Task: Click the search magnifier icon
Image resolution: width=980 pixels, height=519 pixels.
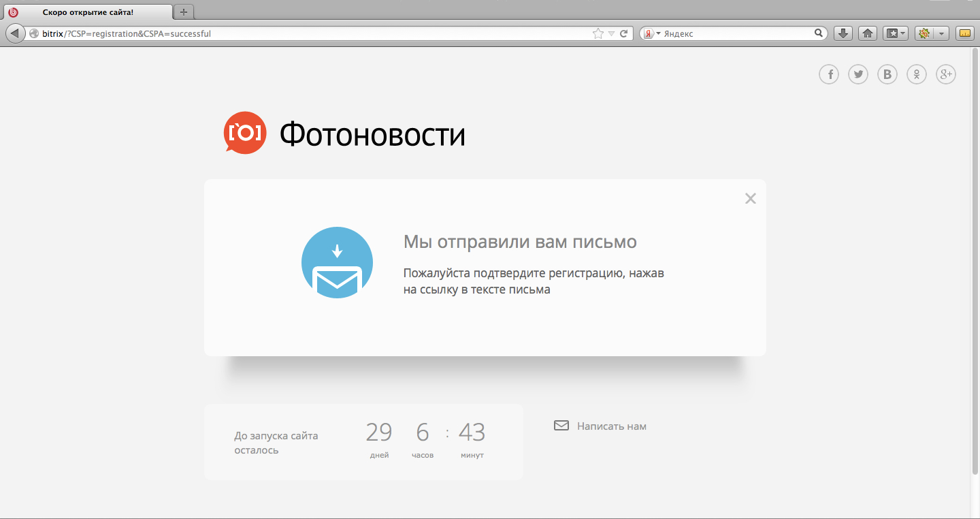Action: tap(819, 33)
